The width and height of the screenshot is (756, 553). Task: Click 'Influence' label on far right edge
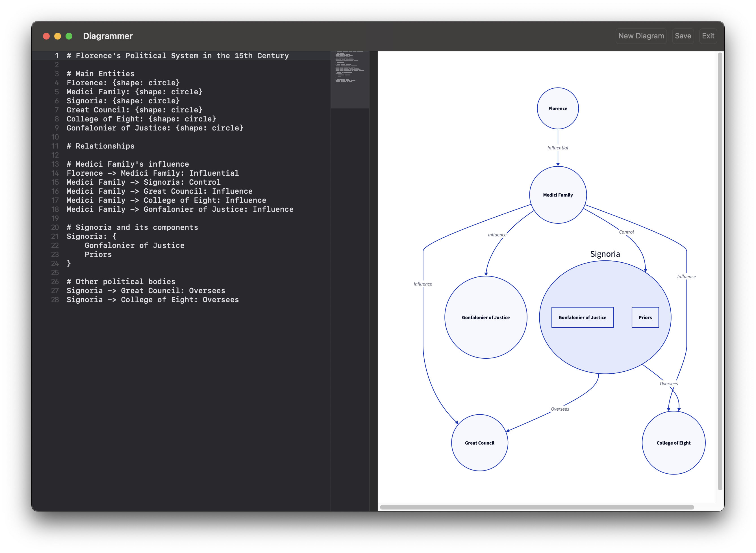coord(686,276)
